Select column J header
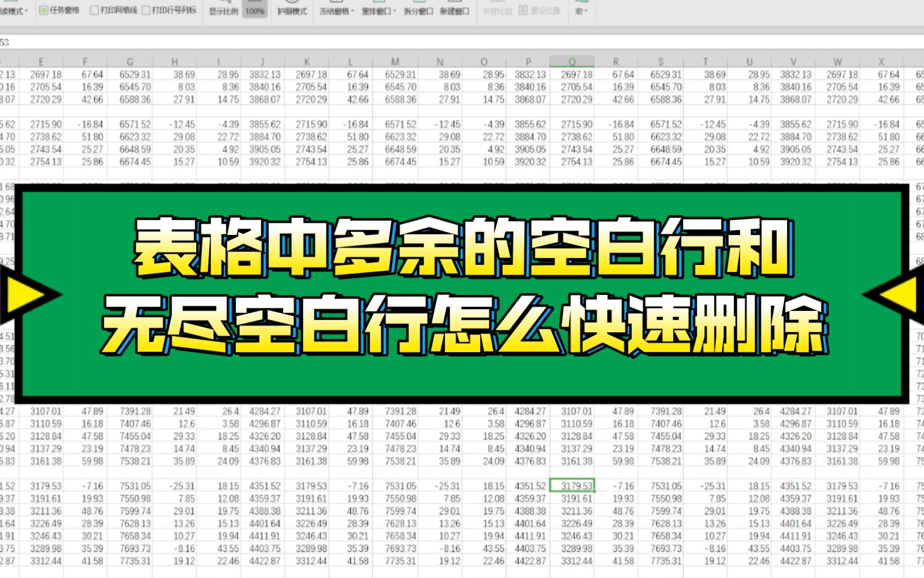Screen dimensions: 924x578 (x=263, y=62)
